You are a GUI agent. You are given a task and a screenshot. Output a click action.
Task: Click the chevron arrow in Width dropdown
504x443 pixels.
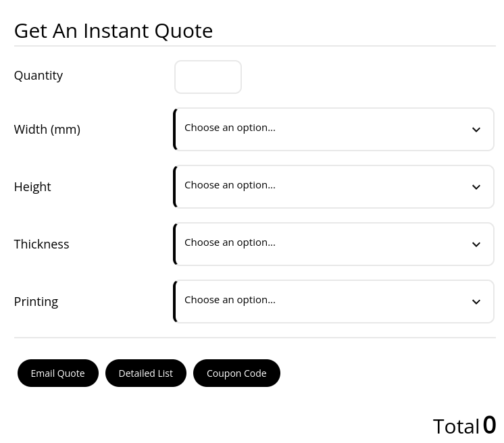click(x=476, y=130)
